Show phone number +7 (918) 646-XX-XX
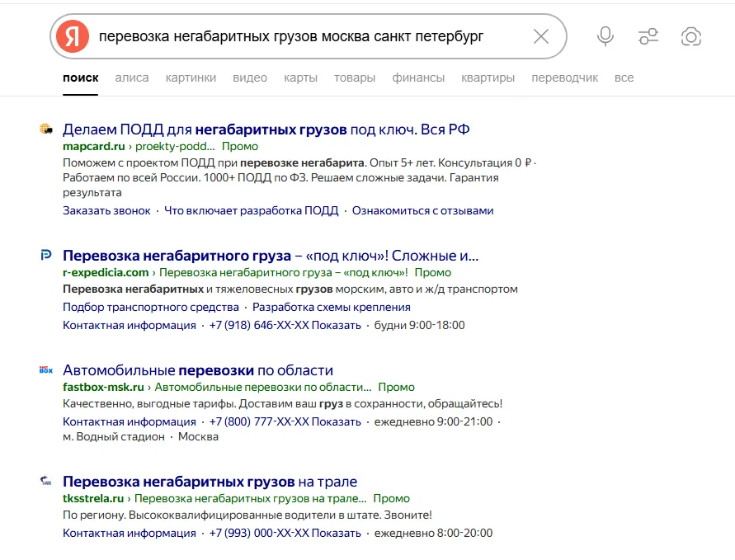Viewport: 735px width, 560px height. pos(285,325)
